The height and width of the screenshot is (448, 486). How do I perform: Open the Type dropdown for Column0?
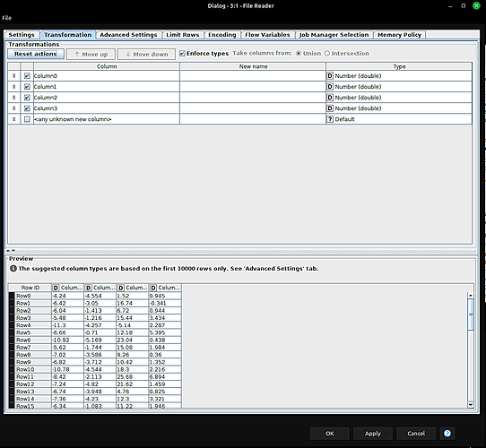399,76
